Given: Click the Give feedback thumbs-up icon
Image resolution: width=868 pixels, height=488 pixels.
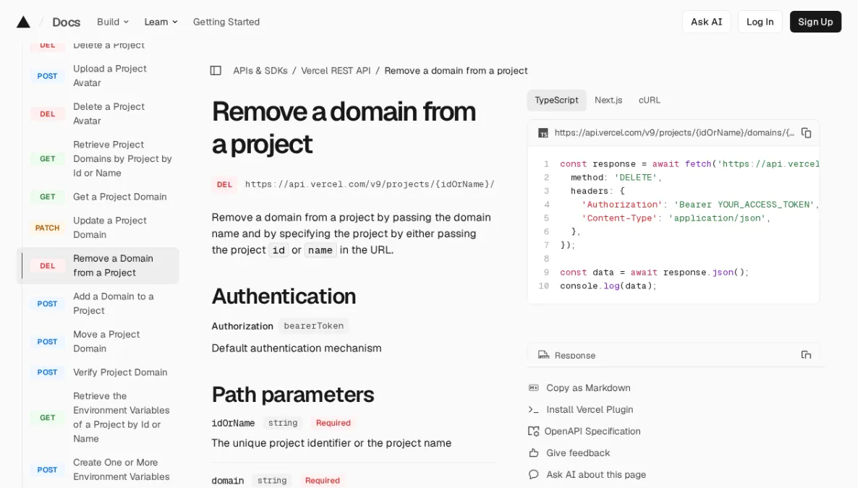Looking at the screenshot, I should [x=534, y=453].
